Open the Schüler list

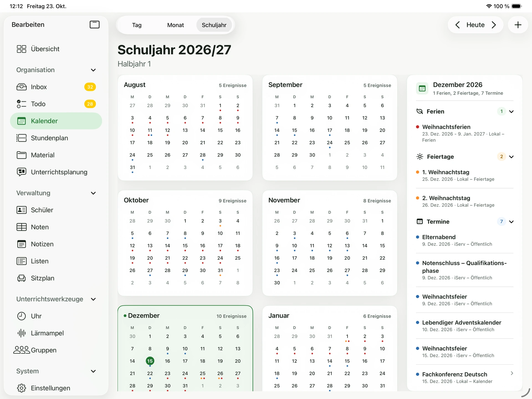56,210
